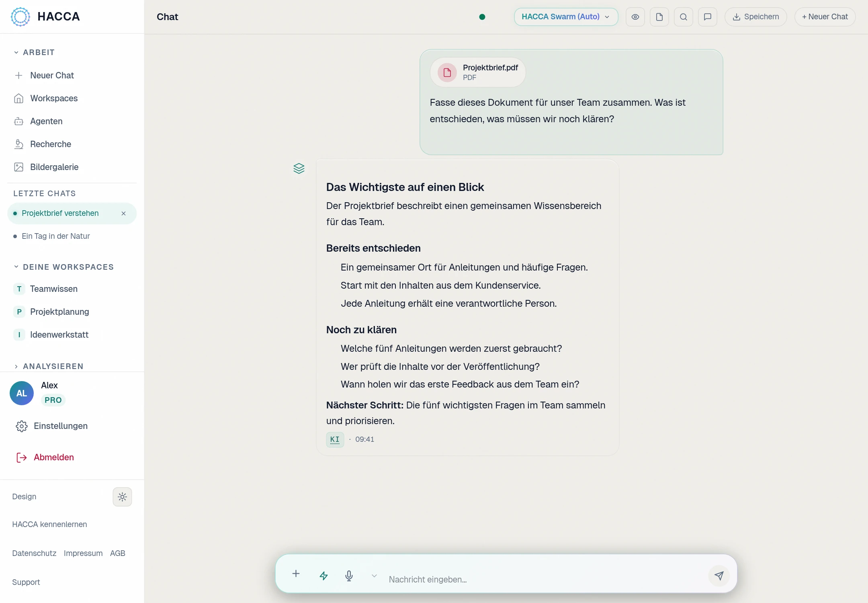Activate the microphone icon

point(349,576)
